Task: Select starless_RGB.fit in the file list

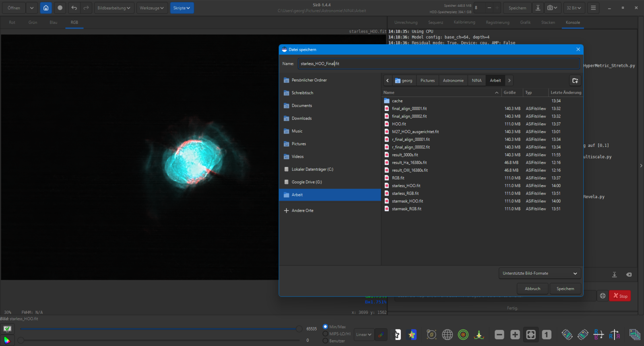Action: [482, 194]
